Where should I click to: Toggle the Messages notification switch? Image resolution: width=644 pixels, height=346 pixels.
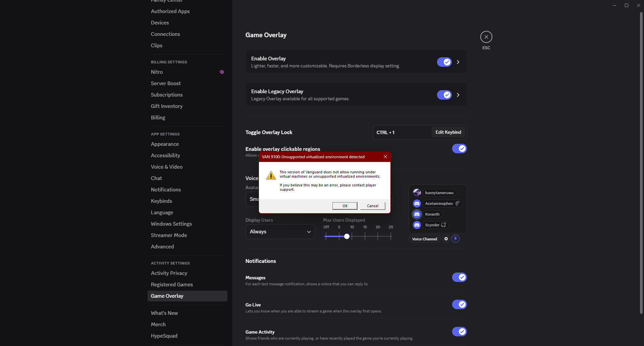click(460, 277)
